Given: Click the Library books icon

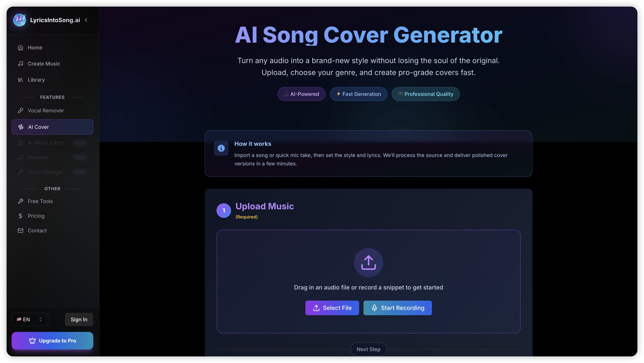Looking at the screenshot, I should tap(20, 80).
